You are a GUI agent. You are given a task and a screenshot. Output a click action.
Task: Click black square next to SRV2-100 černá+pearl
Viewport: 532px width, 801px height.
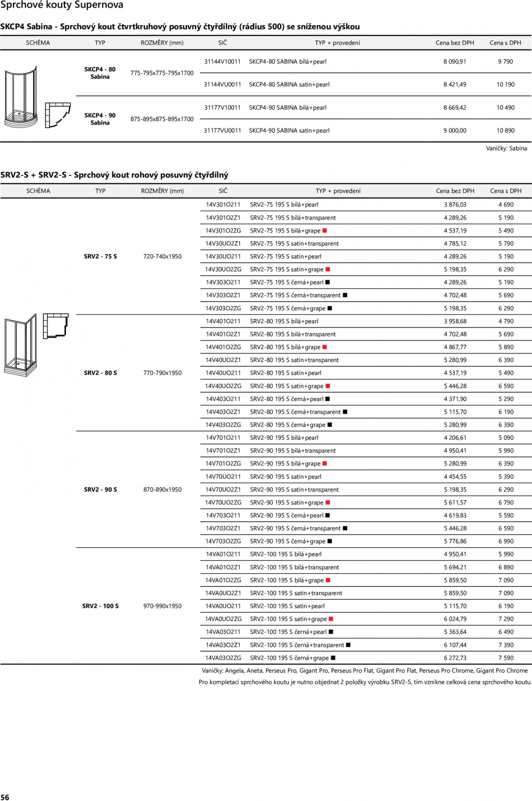pos(331,632)
